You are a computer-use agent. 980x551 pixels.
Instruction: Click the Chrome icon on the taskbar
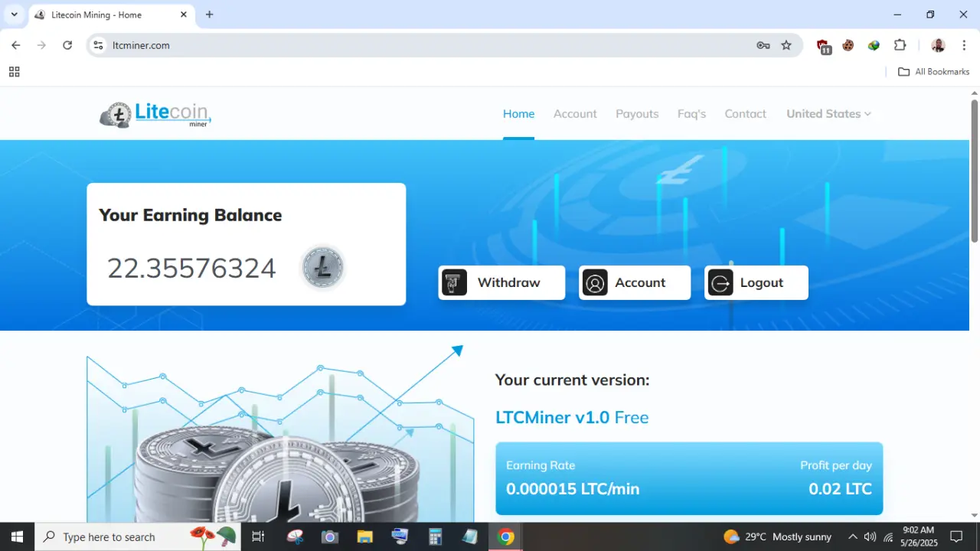pyautogui.click(x=505, y=536)
